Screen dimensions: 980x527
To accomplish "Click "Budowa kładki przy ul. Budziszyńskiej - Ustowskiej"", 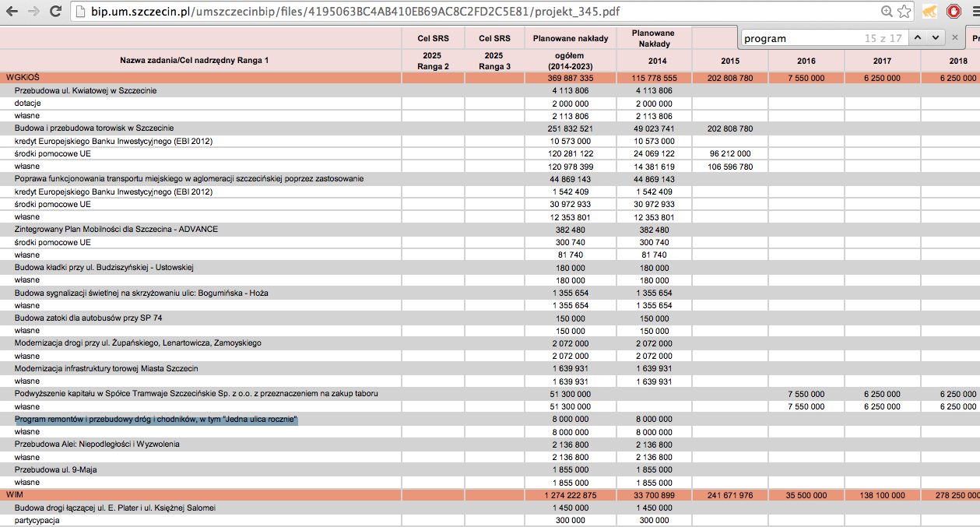I will click(x=104, y=267).
